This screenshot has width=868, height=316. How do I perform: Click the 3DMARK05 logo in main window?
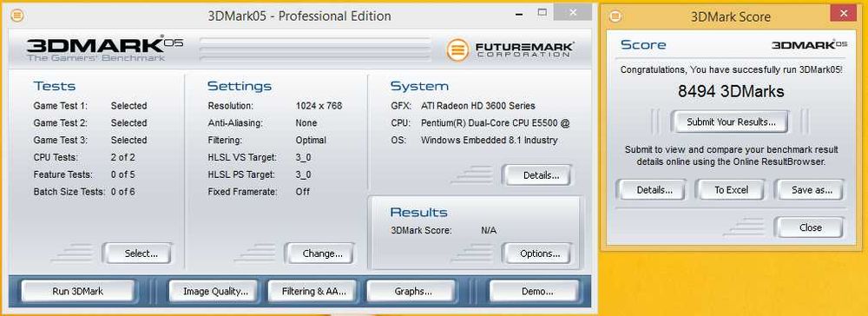pyautogui.click(x=104, y=49)
